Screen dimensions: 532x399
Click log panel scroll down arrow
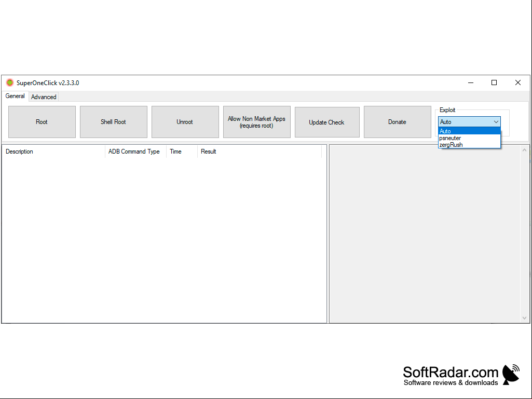(525, 318)
